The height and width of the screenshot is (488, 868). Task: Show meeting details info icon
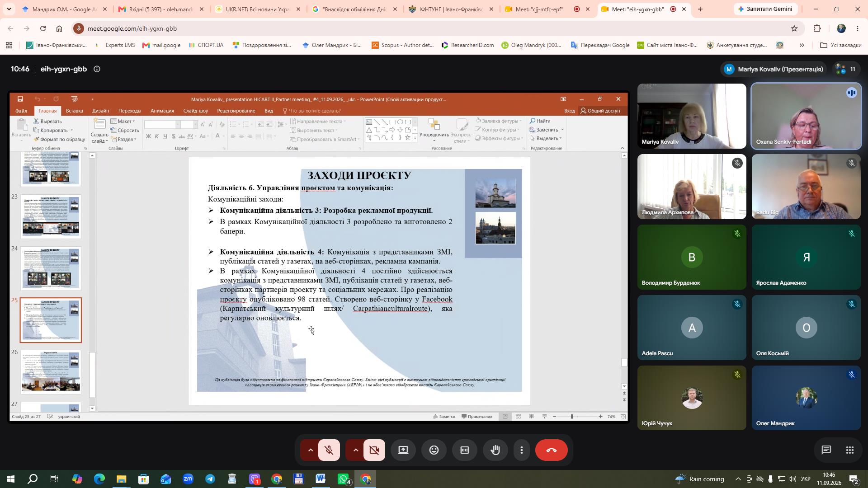click(97, 69)
